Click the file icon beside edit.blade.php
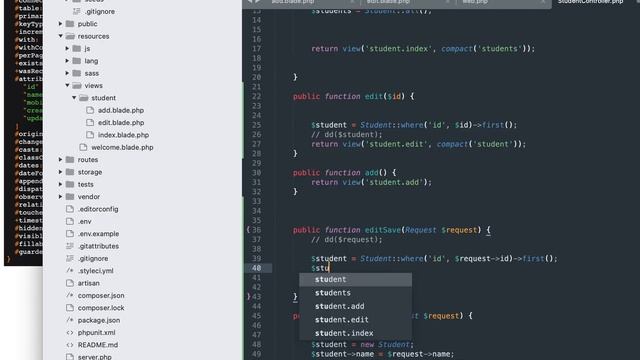 pos(90,122)
